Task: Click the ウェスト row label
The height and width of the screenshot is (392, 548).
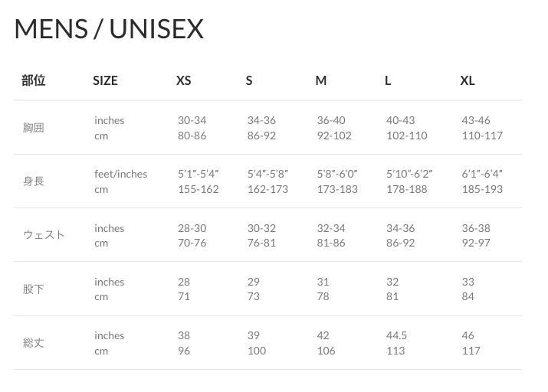Action: point(44,234)
